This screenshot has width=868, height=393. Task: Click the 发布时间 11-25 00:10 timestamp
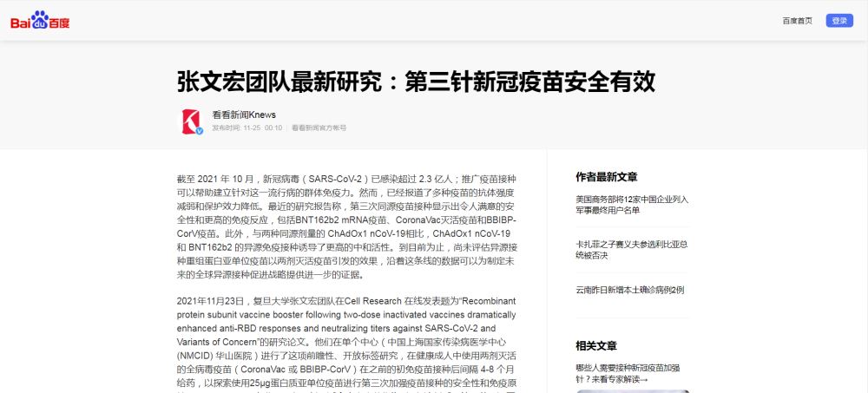point(247,128)
